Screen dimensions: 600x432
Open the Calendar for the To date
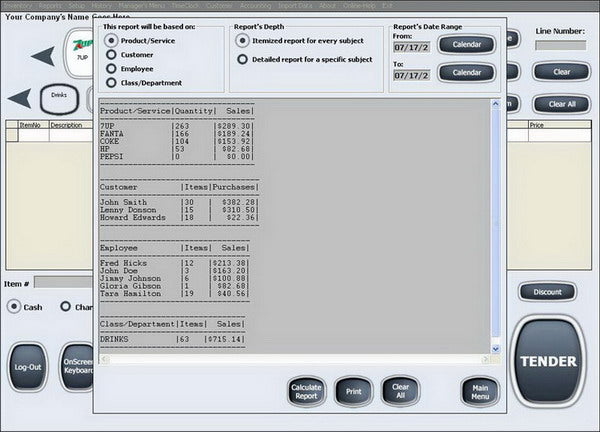467,72
